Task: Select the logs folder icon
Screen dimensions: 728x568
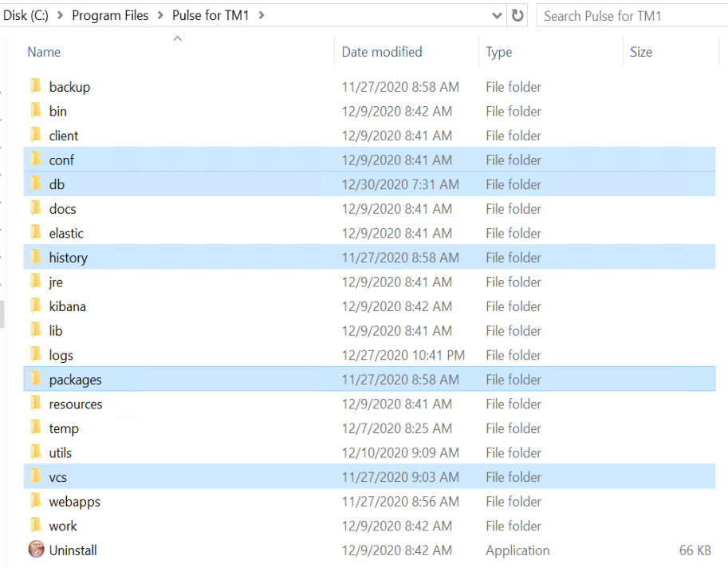Action: tap(36, 354)
